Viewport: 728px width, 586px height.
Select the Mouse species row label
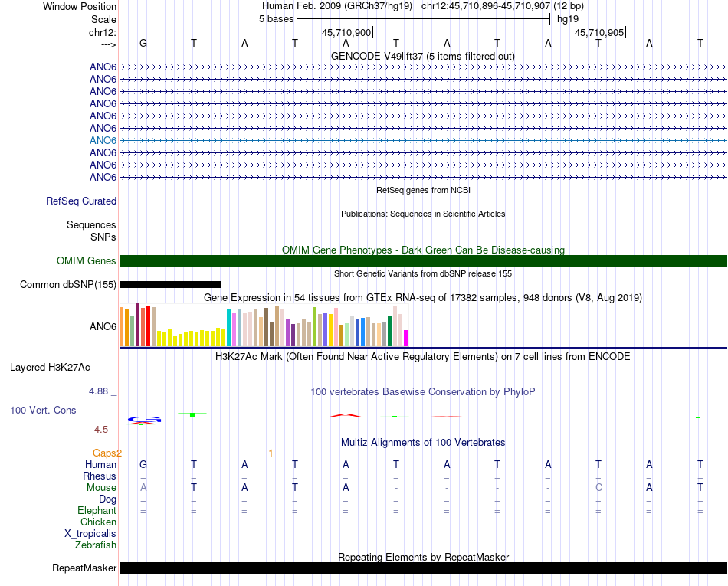(101, 488)
